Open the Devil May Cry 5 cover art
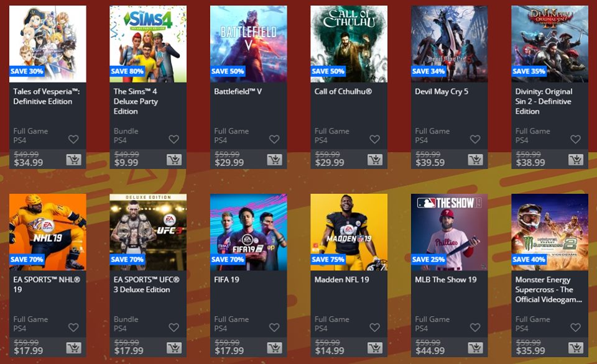597x364 pixels. click(449, 43)
